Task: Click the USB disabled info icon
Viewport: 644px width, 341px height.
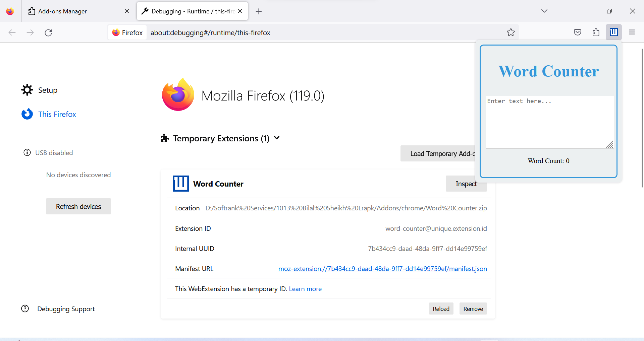Action: [27, 153]
